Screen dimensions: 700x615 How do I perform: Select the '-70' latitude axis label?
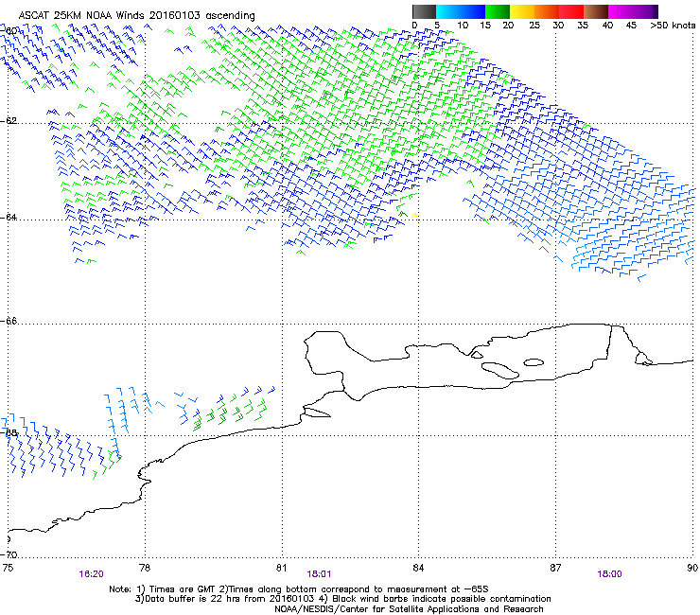(9, 554)
